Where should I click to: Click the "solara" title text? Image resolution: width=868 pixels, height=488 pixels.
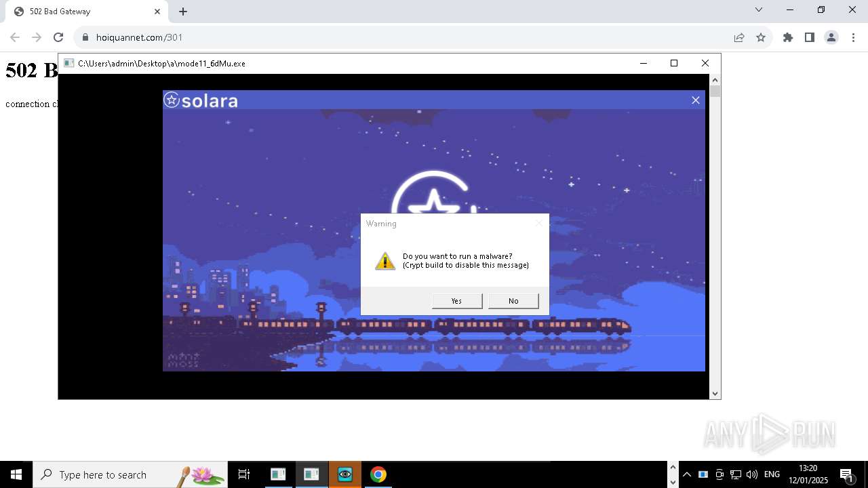point(210,101)
